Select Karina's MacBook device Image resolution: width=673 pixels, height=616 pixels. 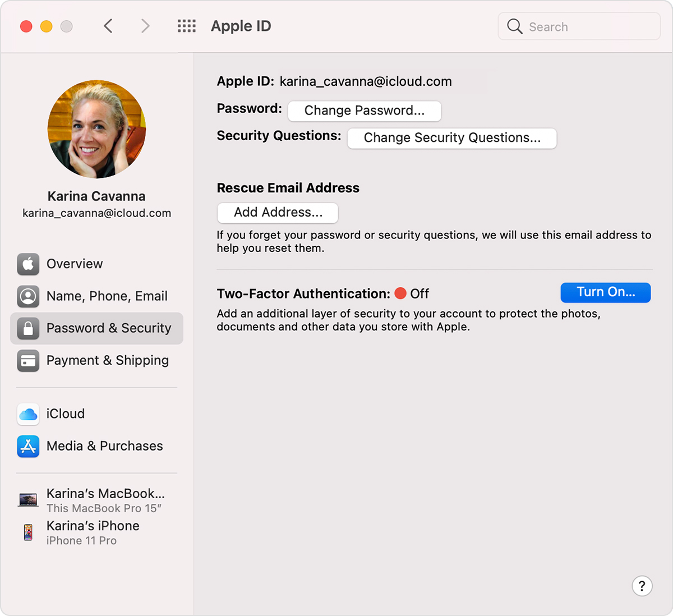click(96, 500)
